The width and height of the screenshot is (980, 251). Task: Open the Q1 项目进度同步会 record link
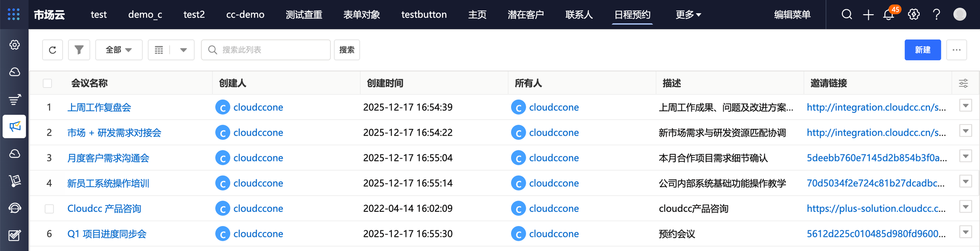click(x=107, y=234)
